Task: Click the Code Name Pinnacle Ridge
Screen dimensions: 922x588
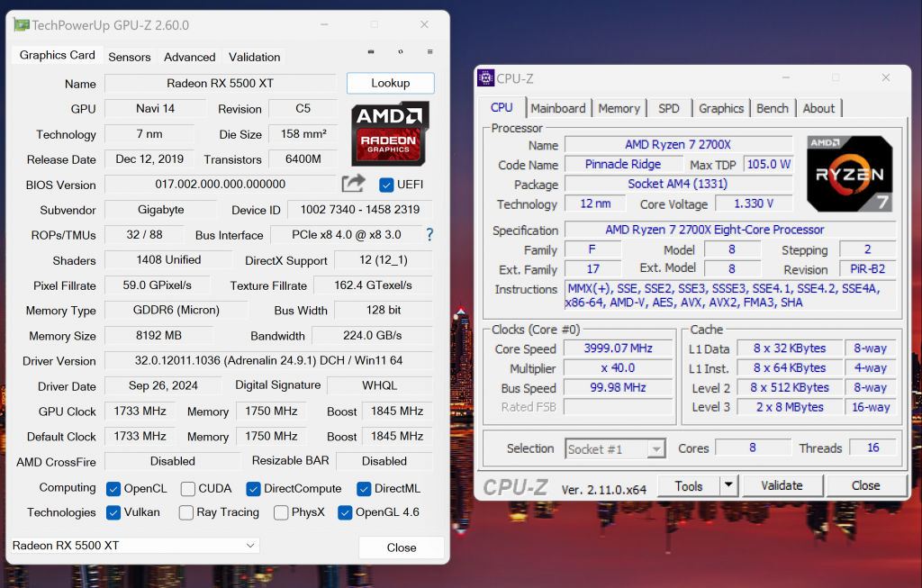Action: (x=623, y=164)
